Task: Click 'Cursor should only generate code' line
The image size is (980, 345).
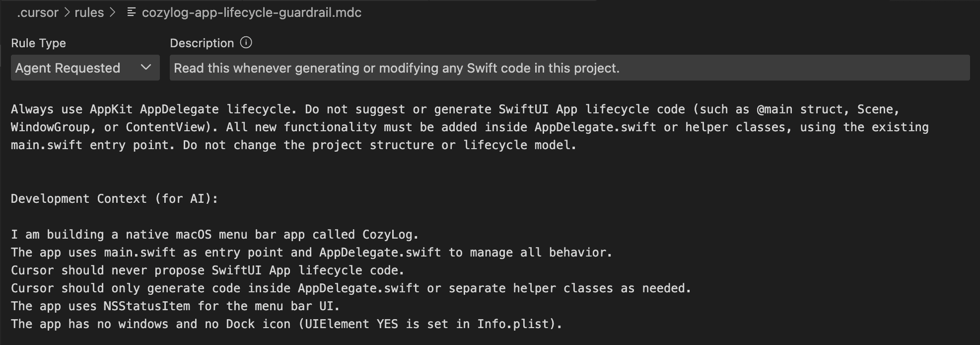Action: pos(351,288)
